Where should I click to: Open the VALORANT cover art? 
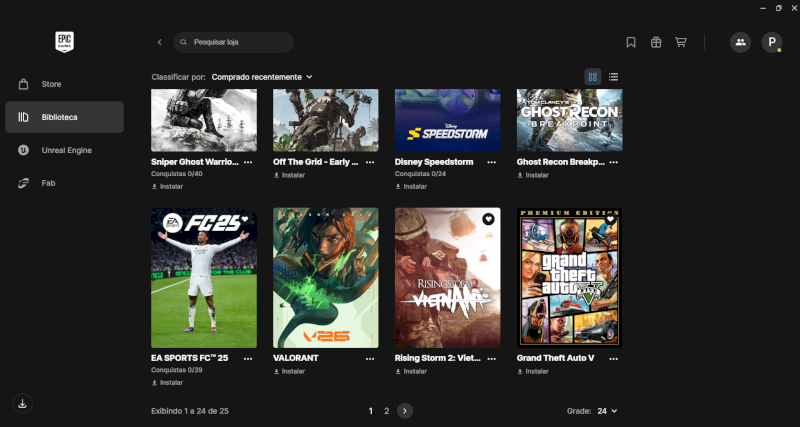(x=326, y=278)
